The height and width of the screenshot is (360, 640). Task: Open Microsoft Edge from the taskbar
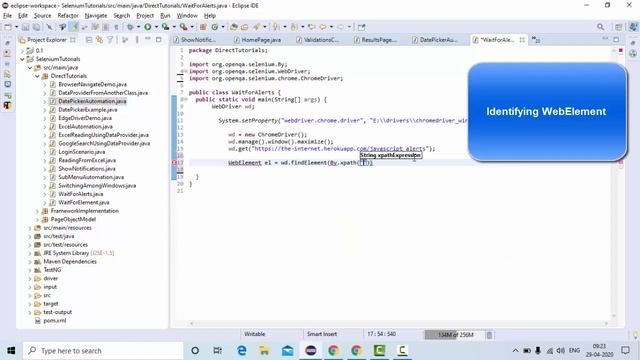click(x=242, y=351)
